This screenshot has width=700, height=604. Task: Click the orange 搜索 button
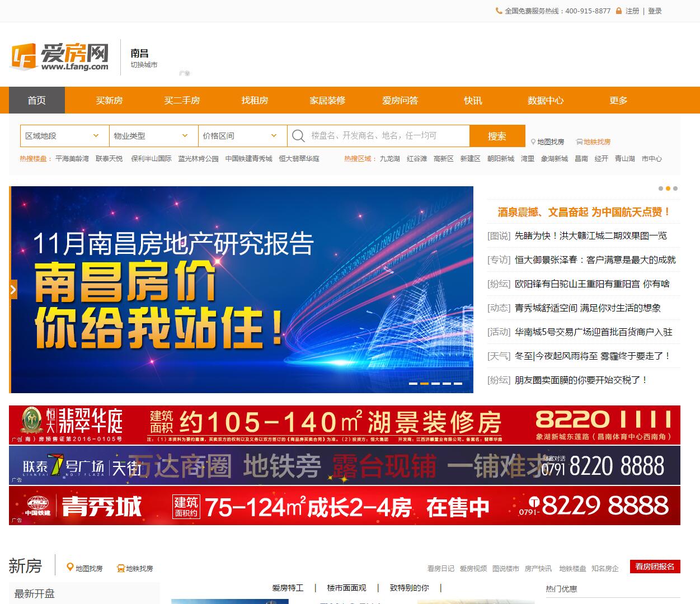(497, 136)
